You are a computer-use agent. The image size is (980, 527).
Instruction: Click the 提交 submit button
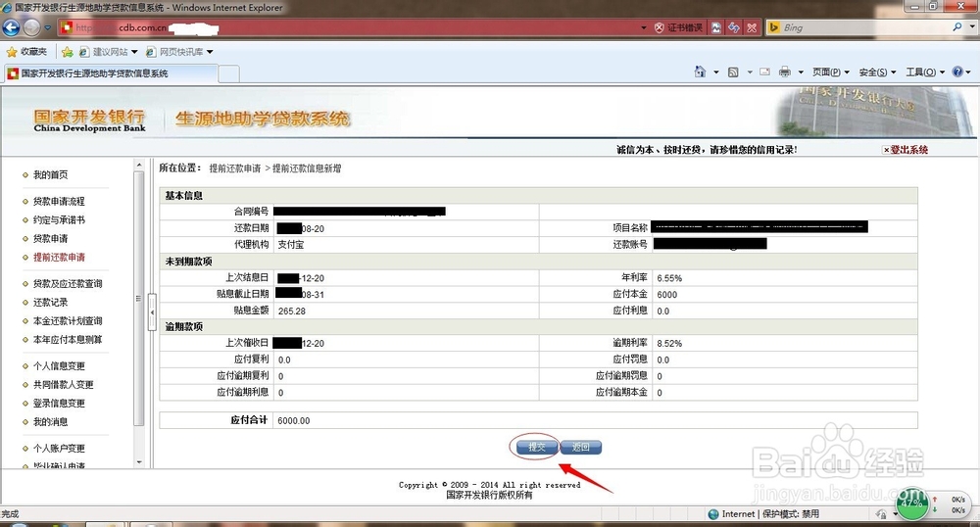tap(536, 447)
